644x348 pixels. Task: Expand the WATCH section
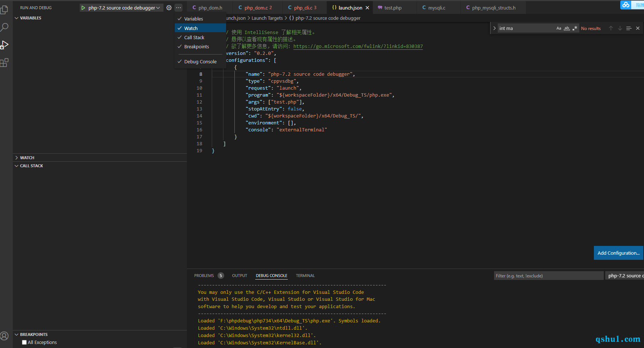coord(100,158)
